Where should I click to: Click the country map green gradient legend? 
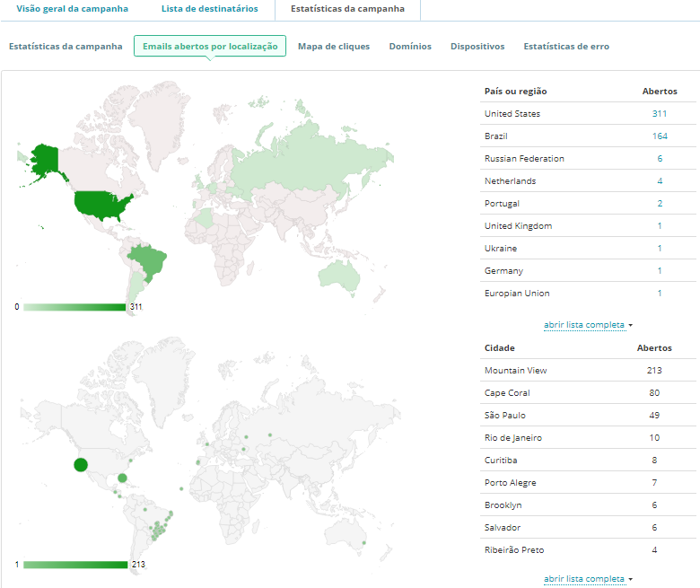pos(74,307)
